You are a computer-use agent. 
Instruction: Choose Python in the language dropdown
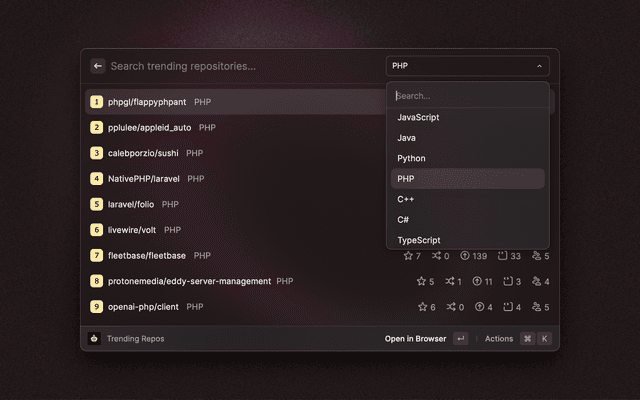411,158
